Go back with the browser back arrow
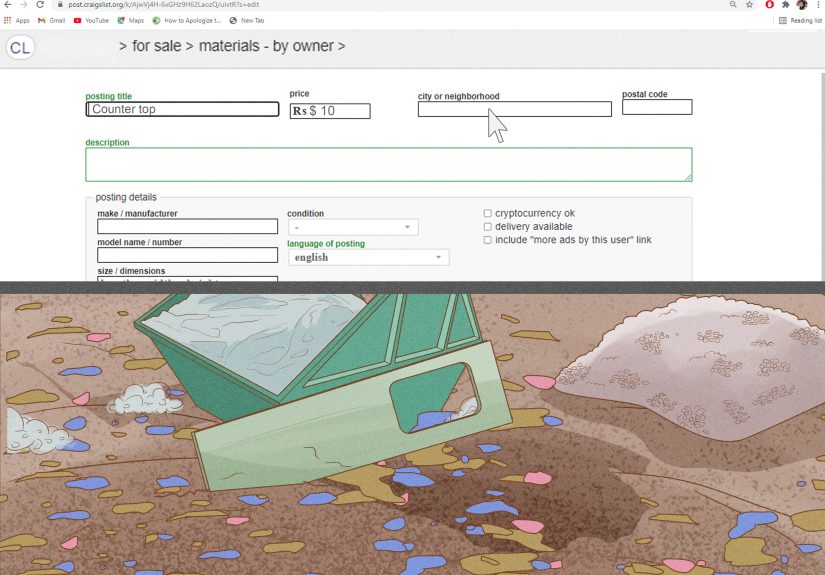Screen dimensions: 825x575 8,5
